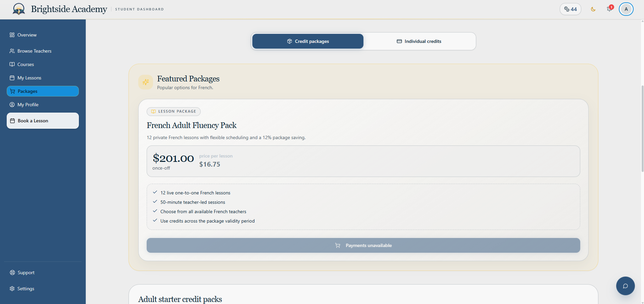Click the STUDENT DASHBOARD label
Screen dimensions: 644x304
click(x=140, y=9)
